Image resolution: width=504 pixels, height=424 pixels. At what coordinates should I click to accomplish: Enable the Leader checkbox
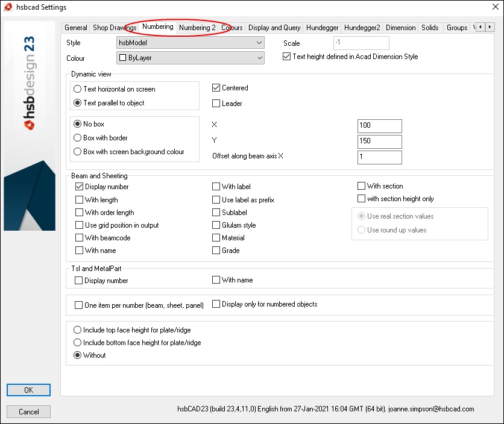click(227, 104)
